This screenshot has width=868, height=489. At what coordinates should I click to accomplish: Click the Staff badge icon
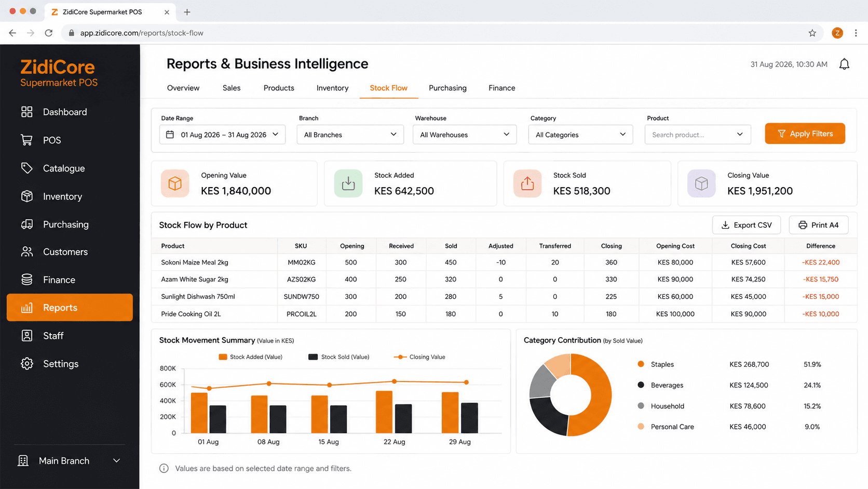tap(27, 336)
